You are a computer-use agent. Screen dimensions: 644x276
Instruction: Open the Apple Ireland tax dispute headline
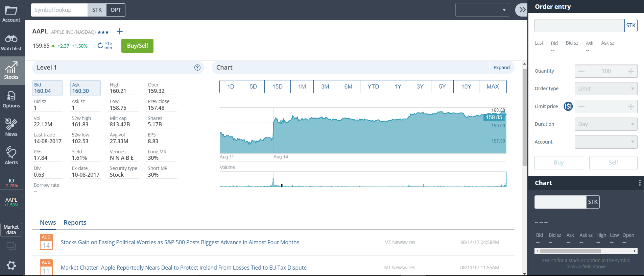[x=184, y=268]
